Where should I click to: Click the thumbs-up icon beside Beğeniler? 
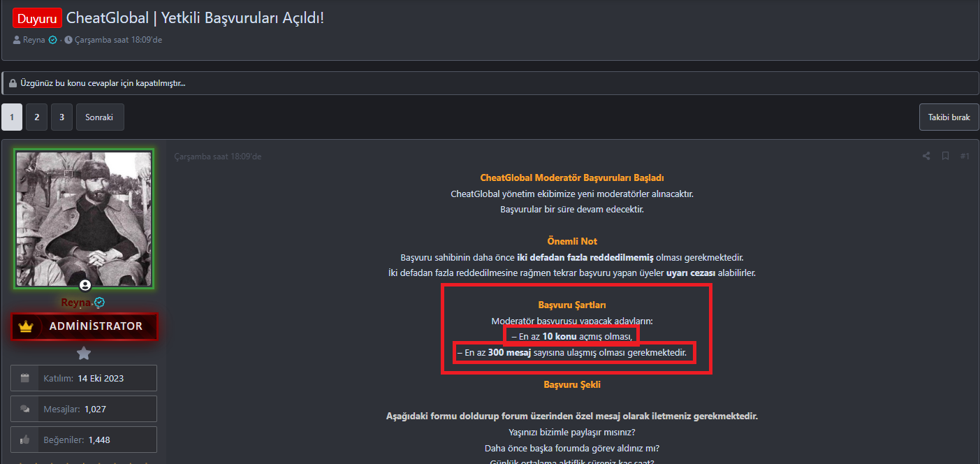pos(25,440)
